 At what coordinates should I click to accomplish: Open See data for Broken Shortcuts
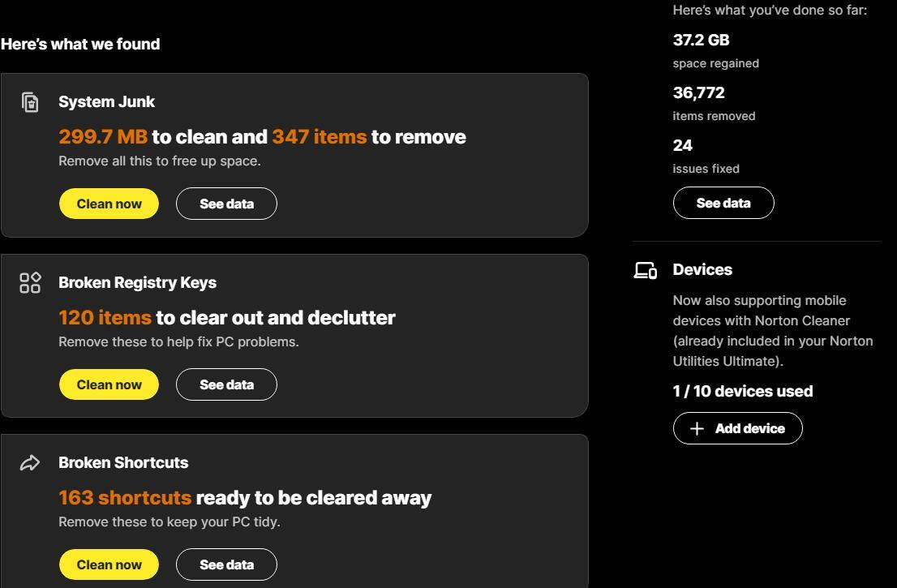click(226, 564)
